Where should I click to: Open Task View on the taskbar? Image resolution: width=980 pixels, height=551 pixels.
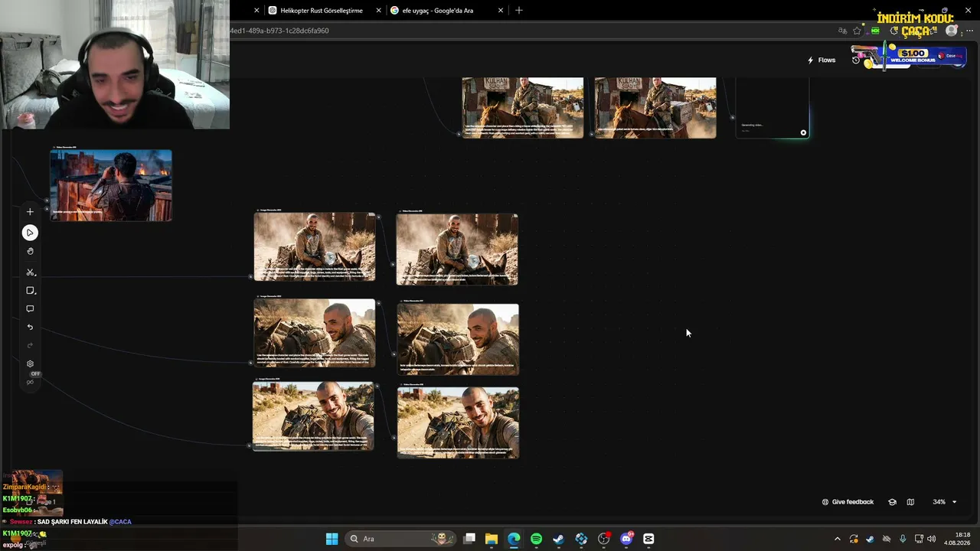tap(469, 539)
